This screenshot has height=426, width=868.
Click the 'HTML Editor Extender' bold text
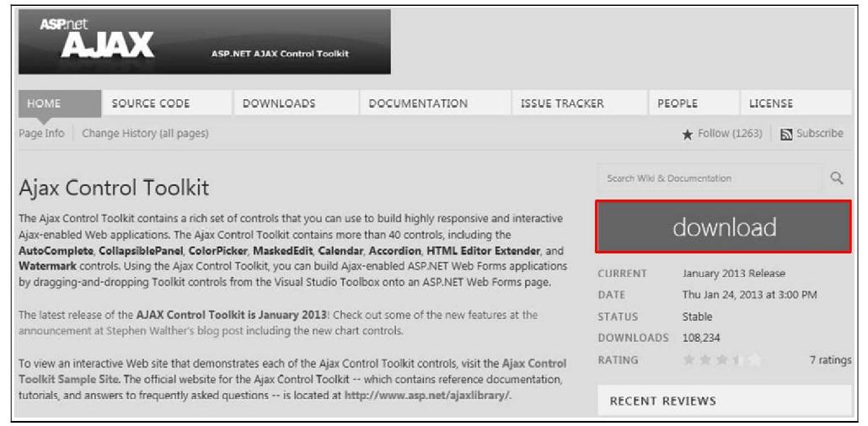click(483, 251)
